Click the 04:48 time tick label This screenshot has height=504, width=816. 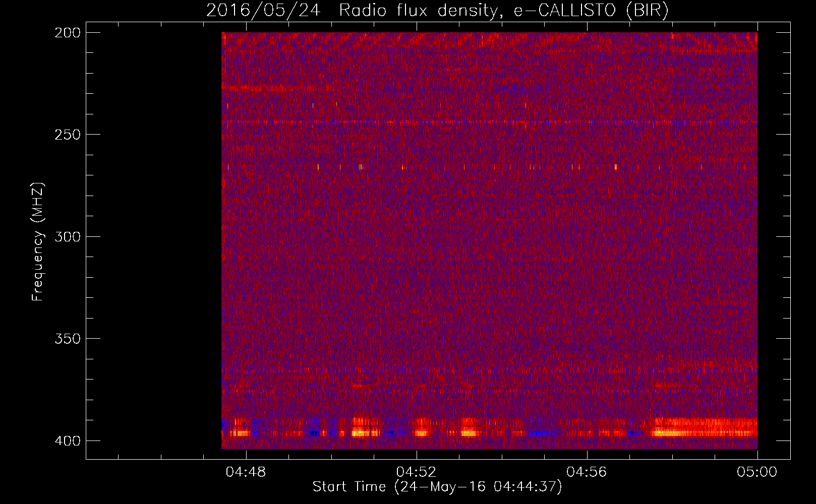coord(246,472)
